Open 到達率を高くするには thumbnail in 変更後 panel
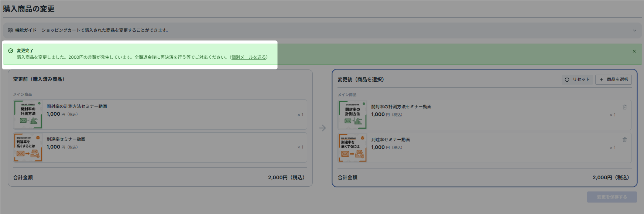This screenshot has height=214, width=644. click(353, 148)
